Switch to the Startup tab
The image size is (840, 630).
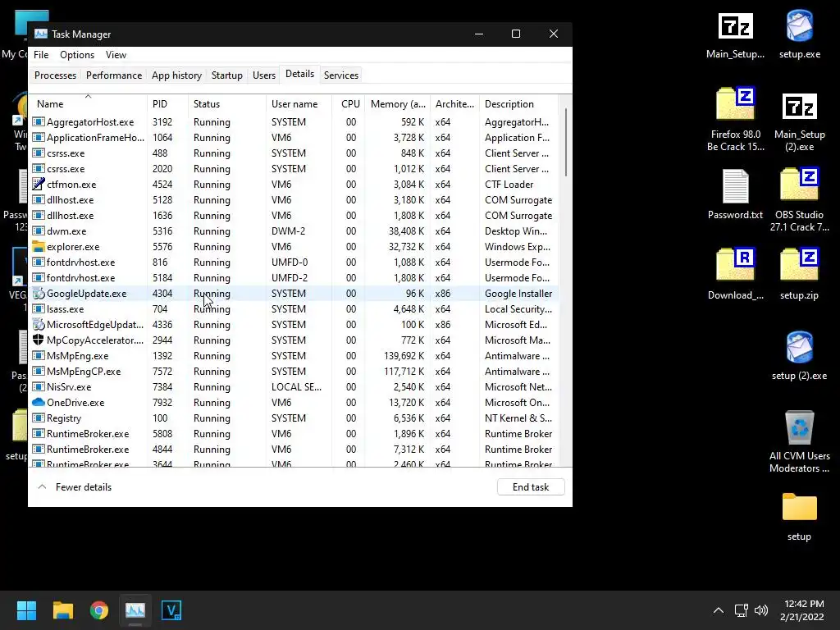coord(227,75)
